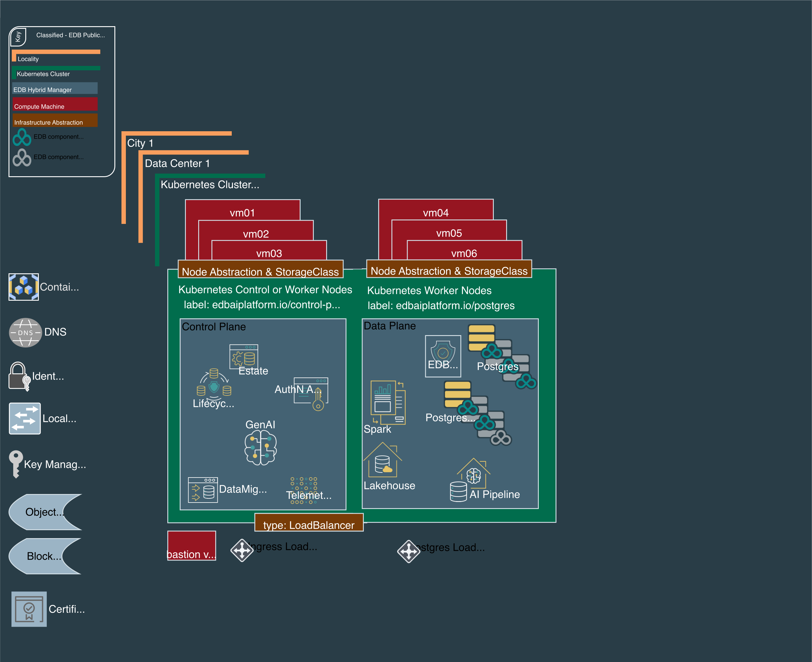
Task: Click the vm05 compute machine box
Action: (449, 230)
